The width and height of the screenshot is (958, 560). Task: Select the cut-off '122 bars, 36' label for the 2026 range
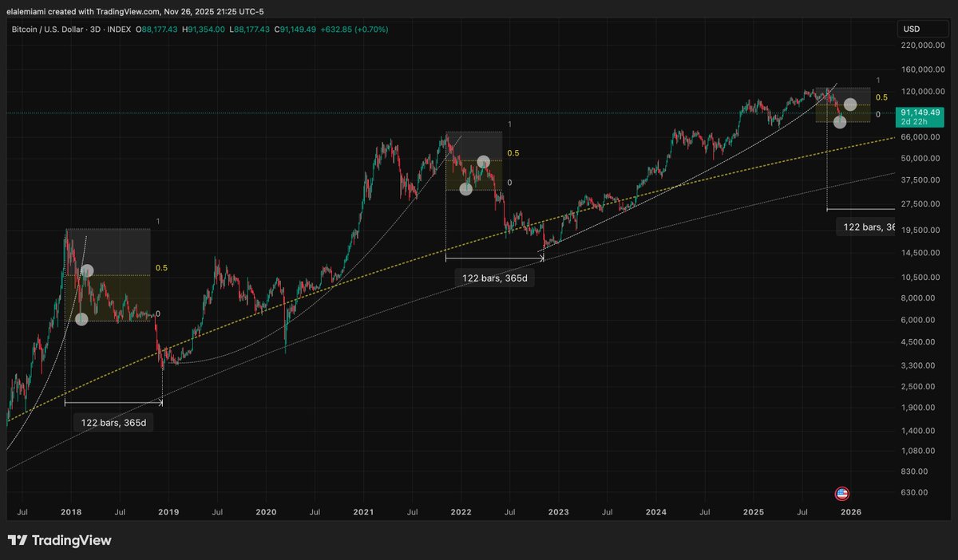tap(866, 227)
